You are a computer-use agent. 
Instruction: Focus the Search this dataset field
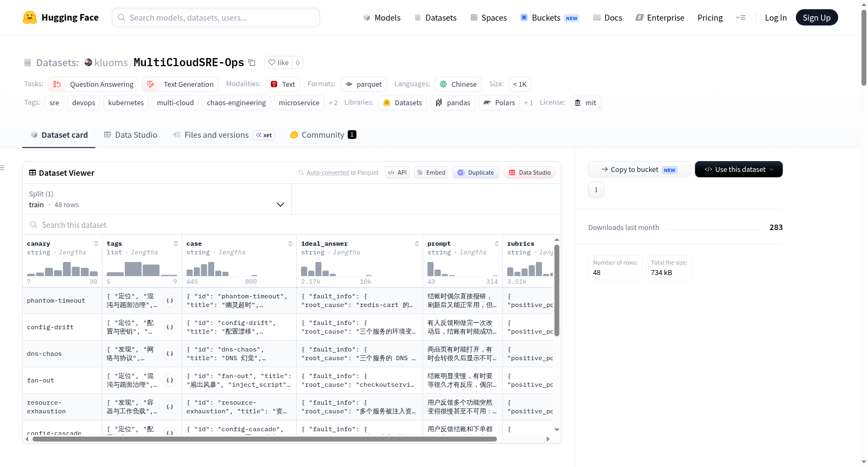pyautogui.click(x=292, y=225)
